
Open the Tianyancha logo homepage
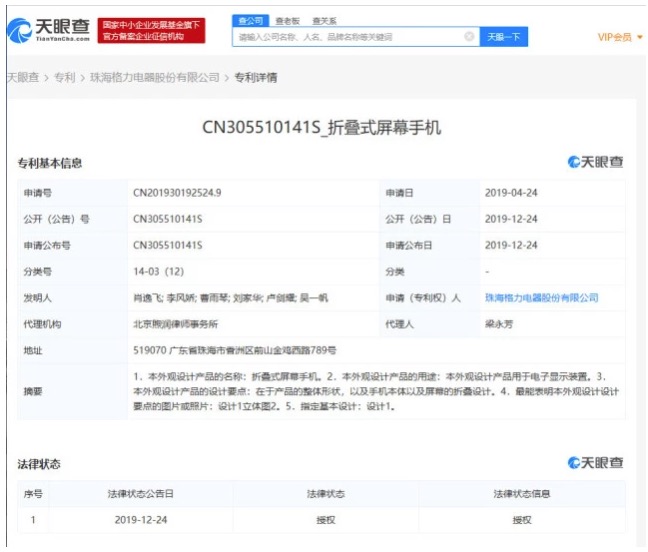click(x=48, y=30)
